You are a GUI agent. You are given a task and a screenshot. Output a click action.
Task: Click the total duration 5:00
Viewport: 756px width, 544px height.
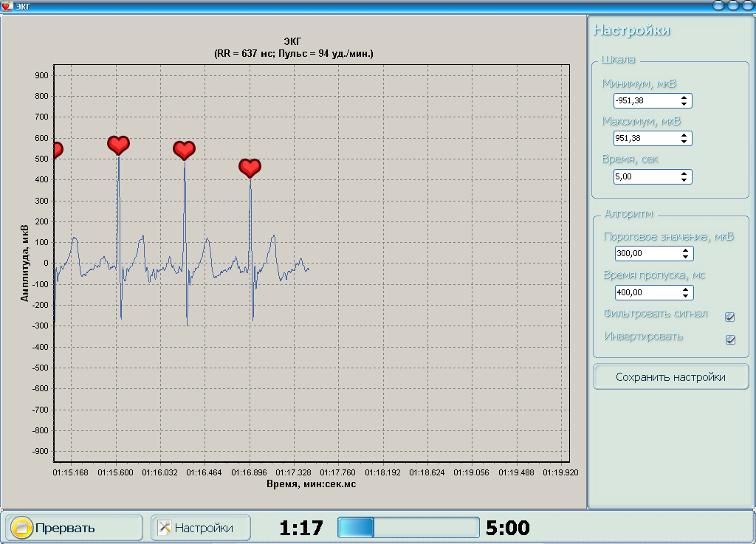(x=508, y=528)
